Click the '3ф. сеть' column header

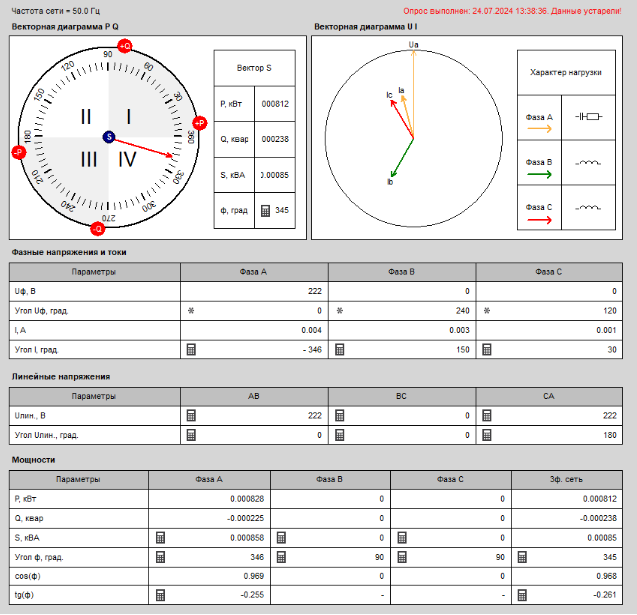coord(566,479)
